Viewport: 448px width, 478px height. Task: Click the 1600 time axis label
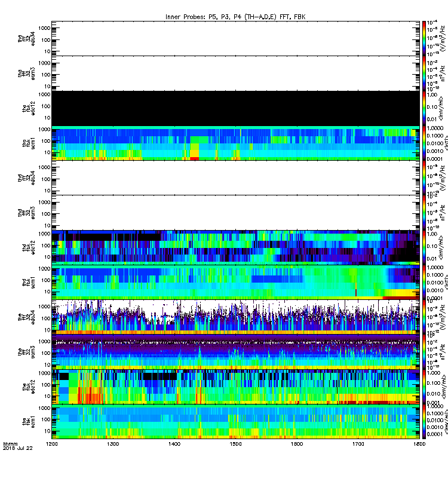pos(297,444)
